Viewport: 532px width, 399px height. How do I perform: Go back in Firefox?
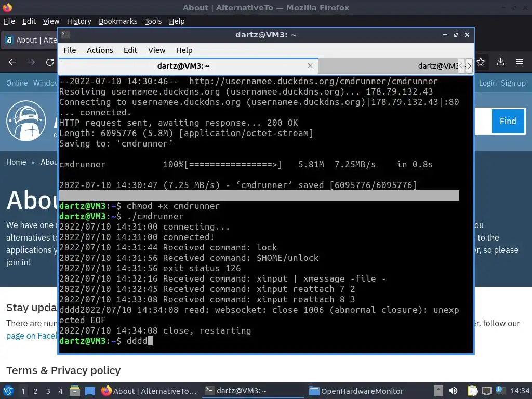click(12, 62)
